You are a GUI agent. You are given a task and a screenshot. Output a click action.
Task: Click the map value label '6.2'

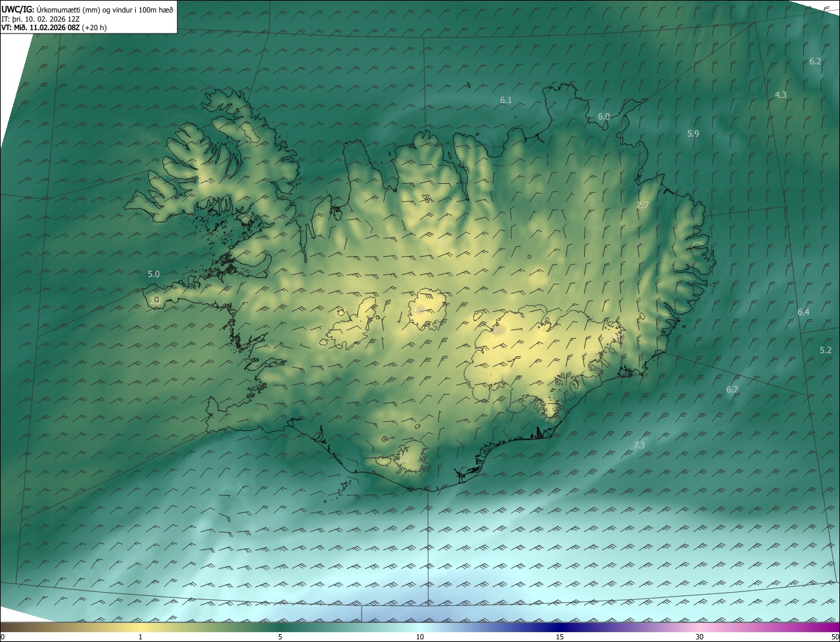pos(815,61)
